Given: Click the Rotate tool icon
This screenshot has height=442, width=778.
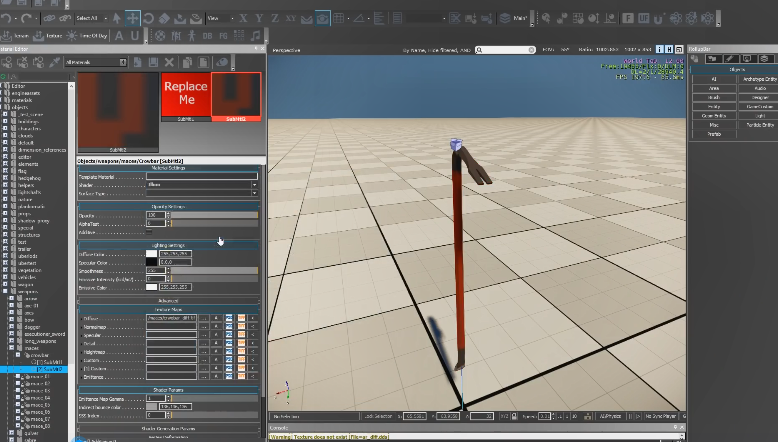Looking at the screenshot, I should point(151,18).
